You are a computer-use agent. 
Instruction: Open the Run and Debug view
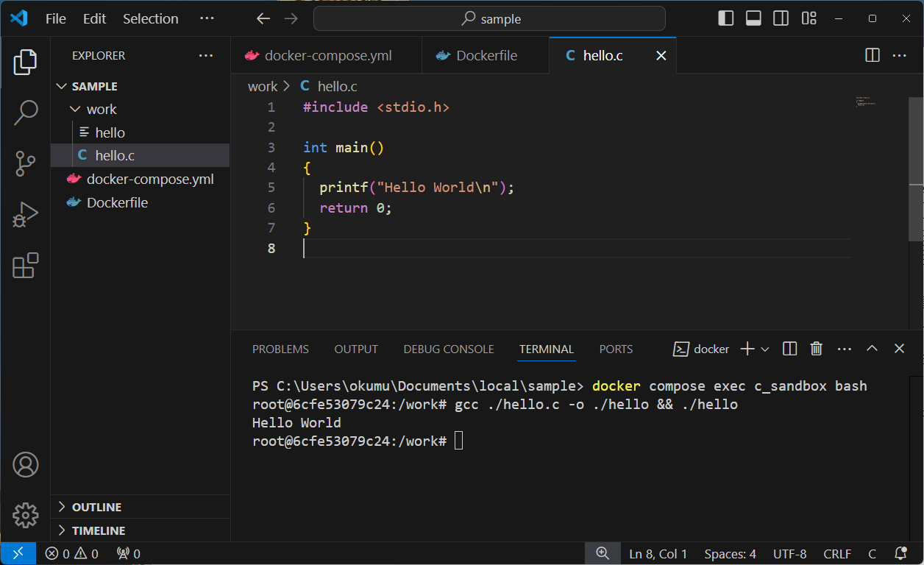pyautogui.click(x=26, y=214)
